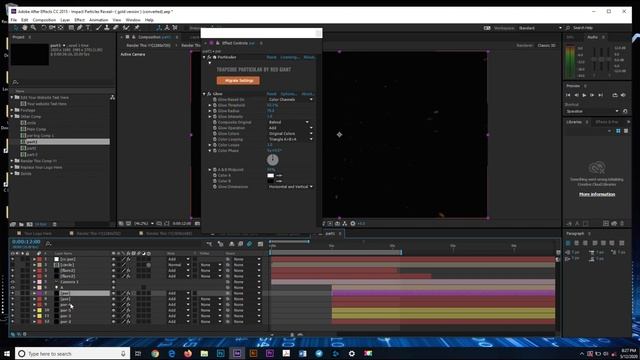Image resolution: width=640 pixels, height=360 pixels.
Task: Select the Type text tool
Action: tap(88, 28)
